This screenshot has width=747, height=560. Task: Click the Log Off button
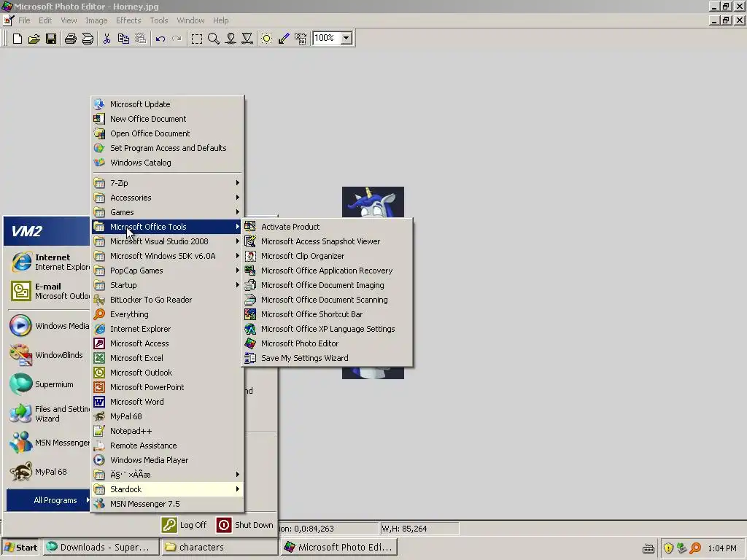tap(185, 525)
